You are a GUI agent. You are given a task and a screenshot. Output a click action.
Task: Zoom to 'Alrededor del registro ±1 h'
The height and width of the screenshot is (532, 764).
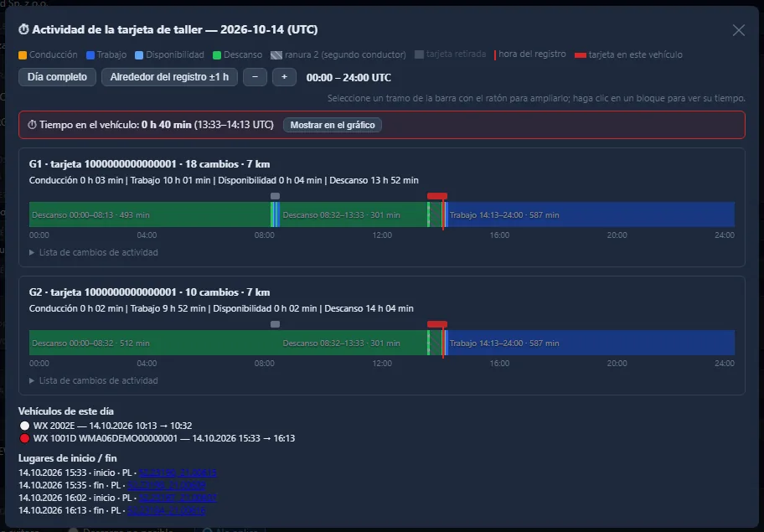click(169, 77)
